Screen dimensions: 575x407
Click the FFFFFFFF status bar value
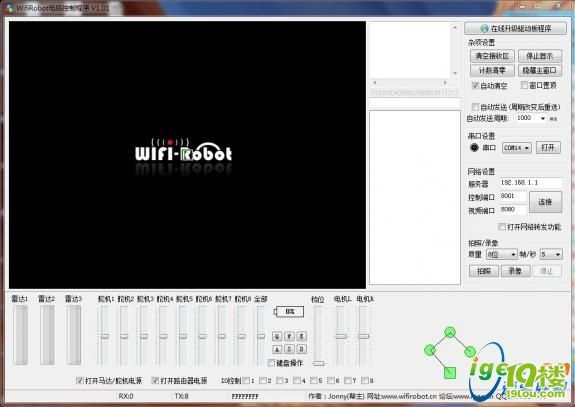245,396
